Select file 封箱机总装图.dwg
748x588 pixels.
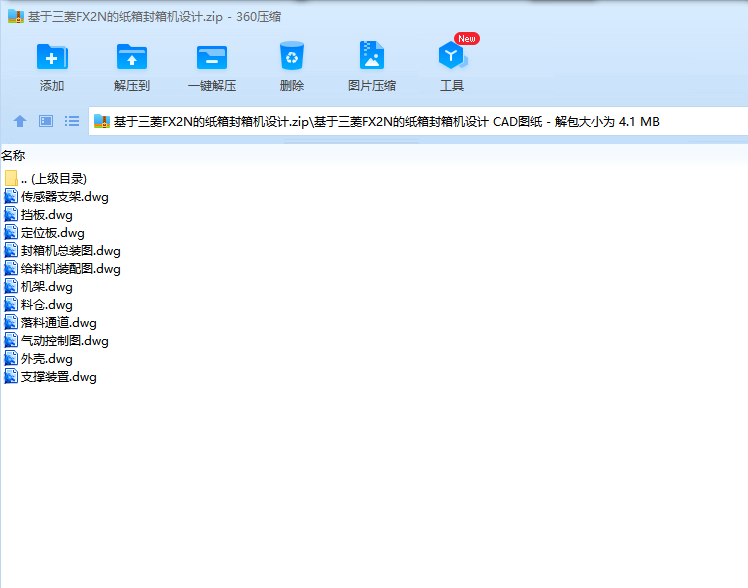(62, 250)
